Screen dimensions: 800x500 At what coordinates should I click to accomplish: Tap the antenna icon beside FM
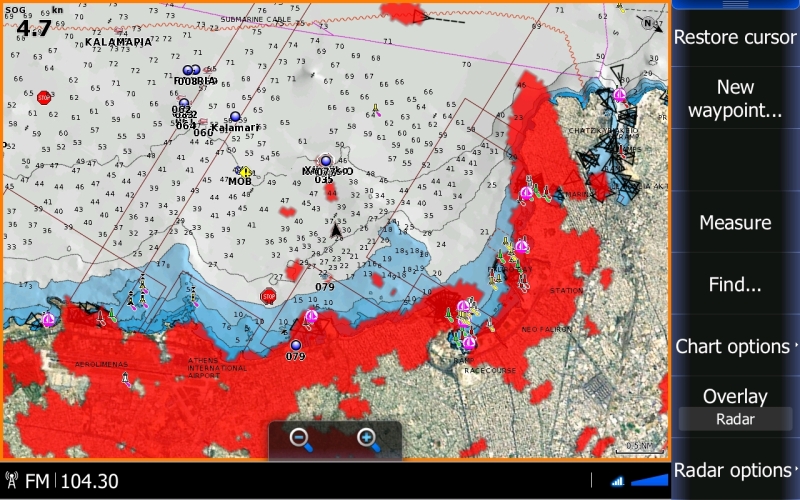13,481
